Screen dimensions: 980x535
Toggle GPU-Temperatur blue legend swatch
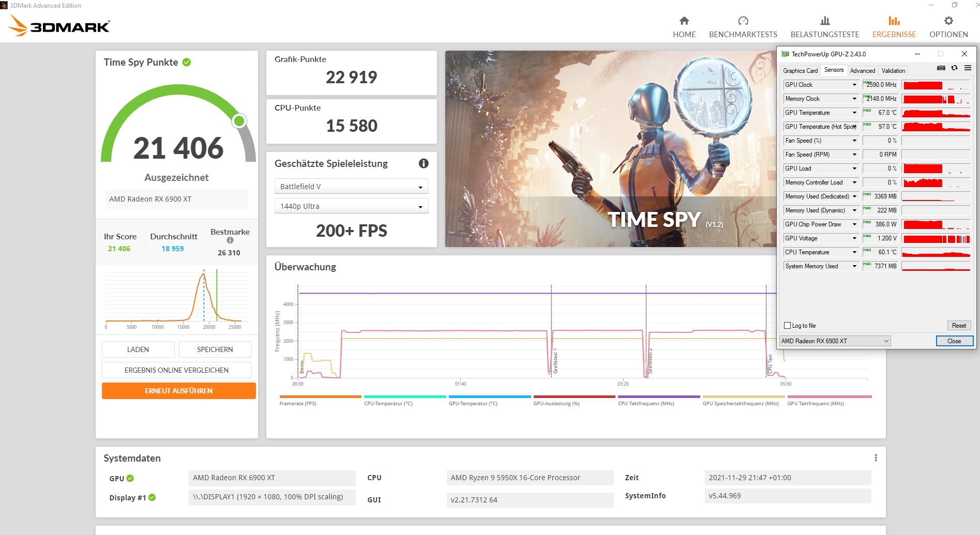click(490, 397)
